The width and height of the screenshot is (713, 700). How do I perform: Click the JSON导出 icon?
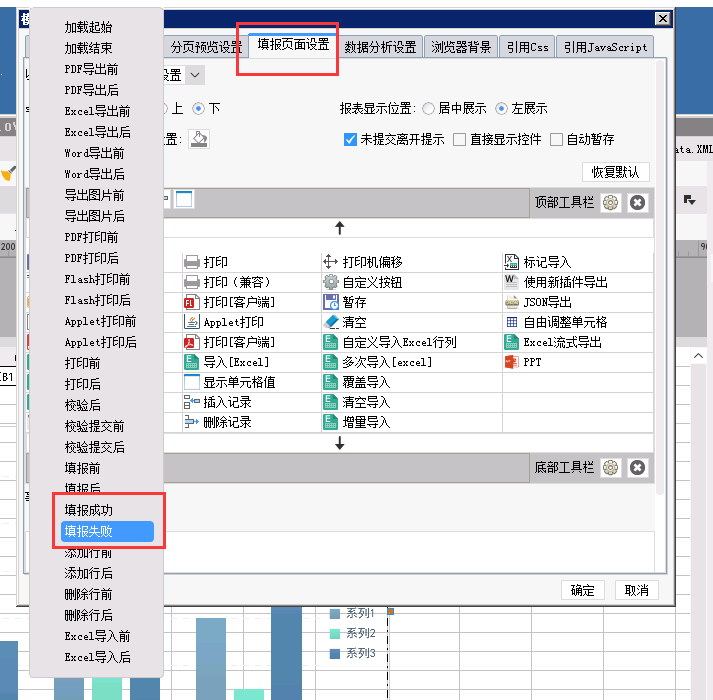(x=512, y=302)
